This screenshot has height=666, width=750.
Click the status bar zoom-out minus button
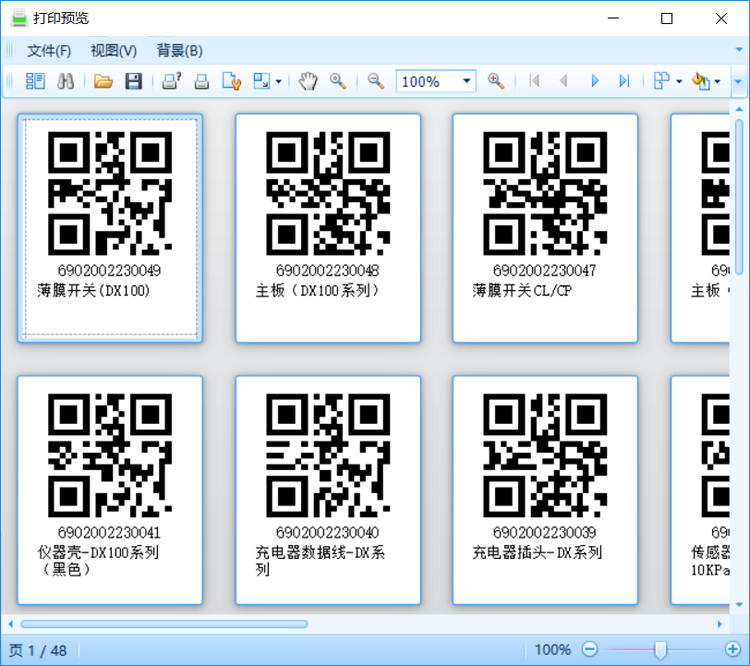pos(590,649)
